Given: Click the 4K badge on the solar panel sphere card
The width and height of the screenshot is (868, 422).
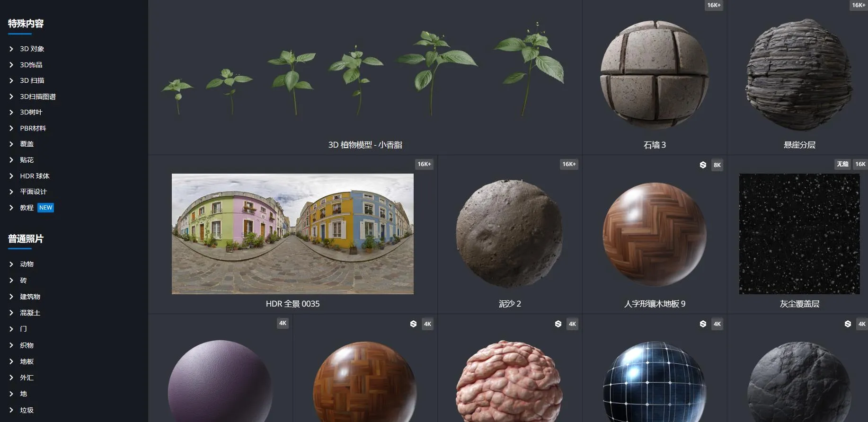Looking at the screenshot, I should 717,324.
